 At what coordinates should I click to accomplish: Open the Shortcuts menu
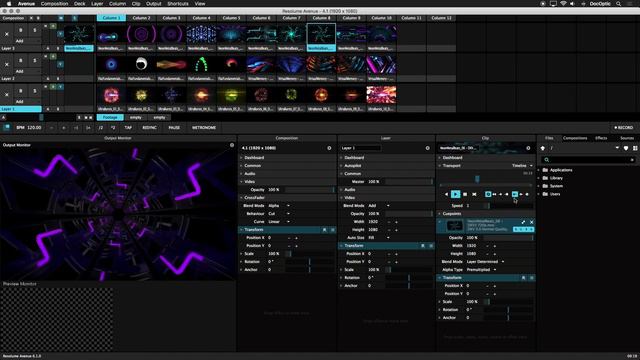pos(178,4)
